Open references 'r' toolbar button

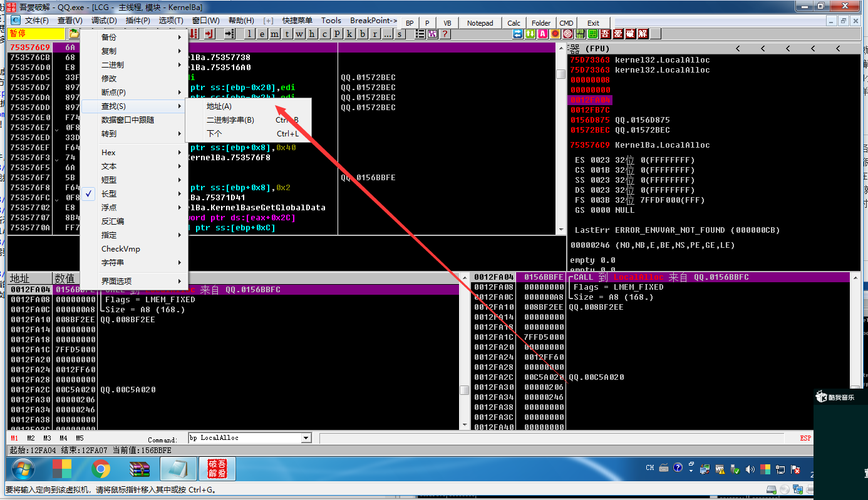pos(375,34)
